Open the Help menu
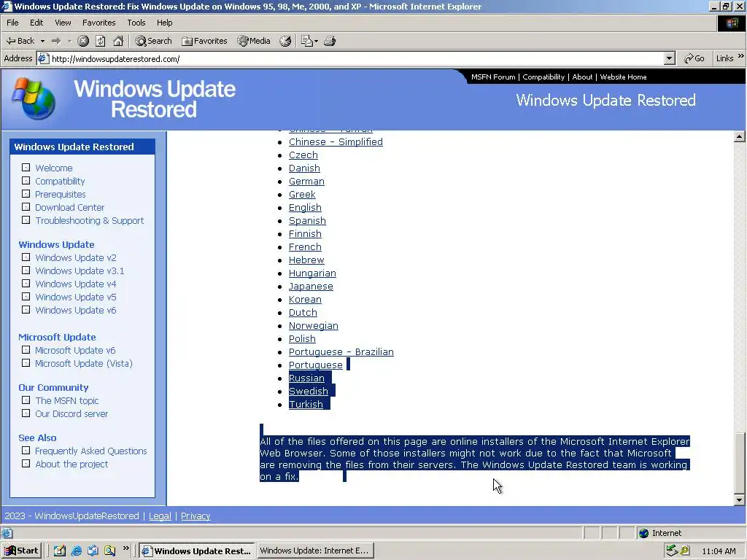Screen dimensions: 747x560 164,23
